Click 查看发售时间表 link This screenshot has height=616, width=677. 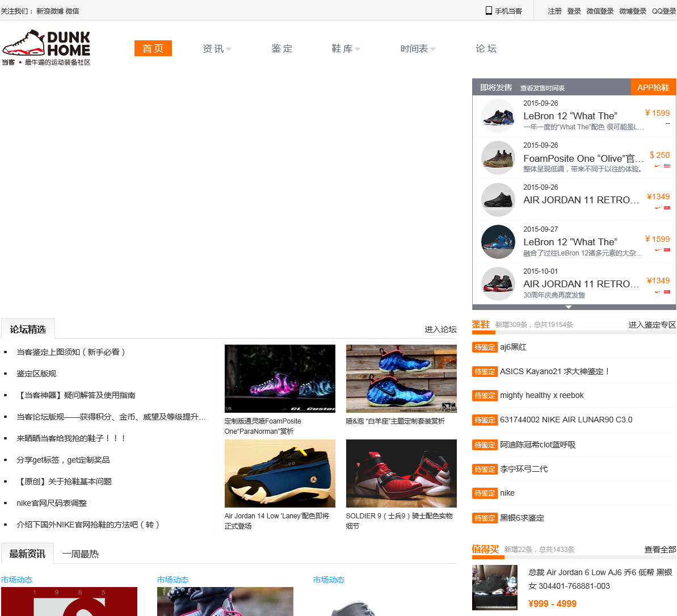pyautogui.click(x=543, y=88)
